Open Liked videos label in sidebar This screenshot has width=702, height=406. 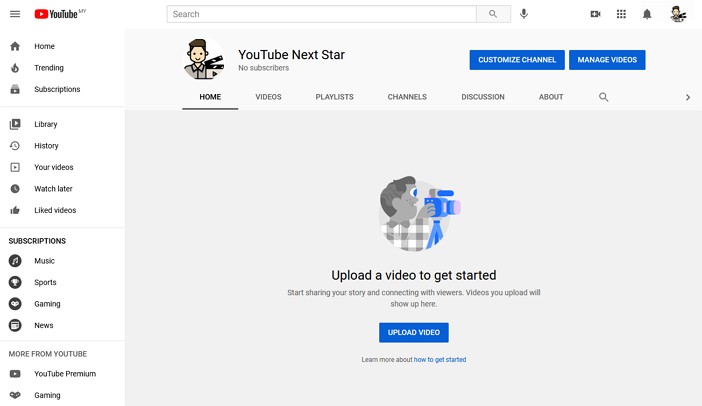(x=55, y=210)
